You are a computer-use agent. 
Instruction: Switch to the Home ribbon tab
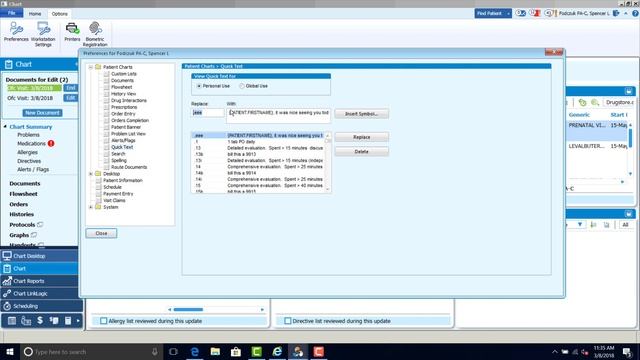[x=35, y=13]
